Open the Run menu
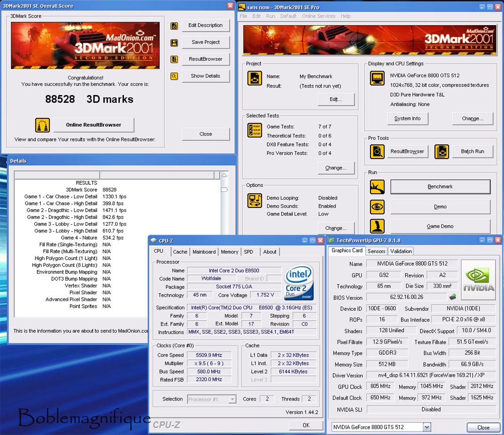Screen dimensions: 504x435 pos(270,16)
